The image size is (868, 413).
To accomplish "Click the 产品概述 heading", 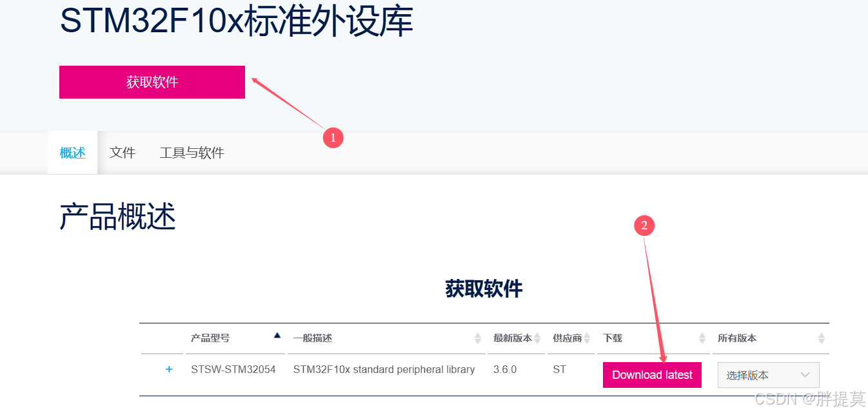I will (x=117, y=216).
